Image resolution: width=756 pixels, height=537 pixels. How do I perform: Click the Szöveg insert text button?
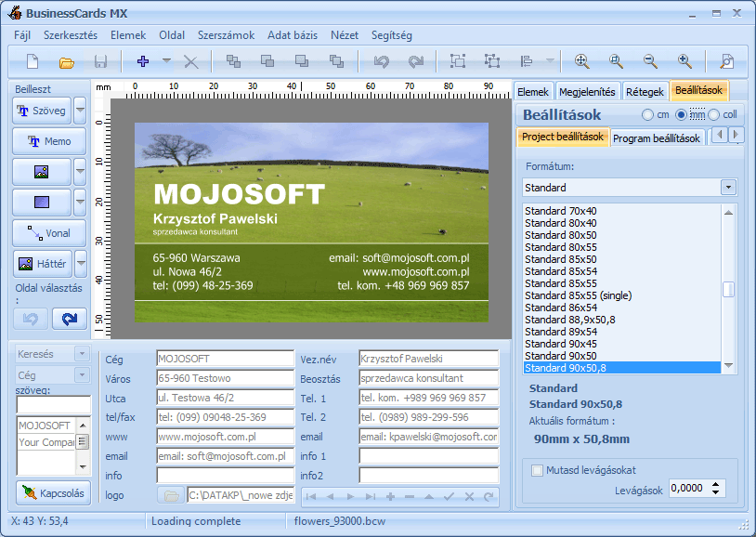click(x=42, y=111)
